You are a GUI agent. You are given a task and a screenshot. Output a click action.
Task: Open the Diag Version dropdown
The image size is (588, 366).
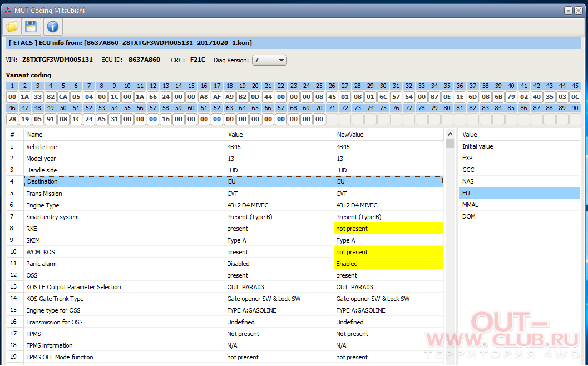pyautogui.click(x=269, y=60)
